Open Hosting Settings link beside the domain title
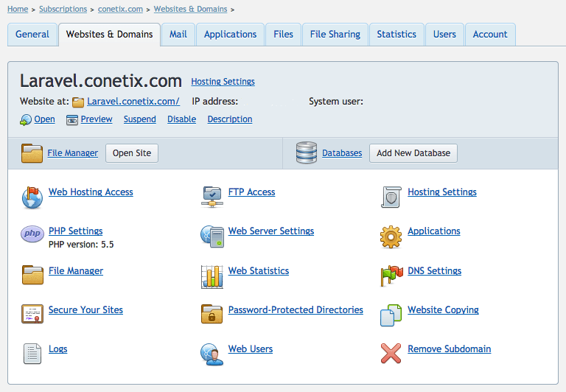The height and width of the screenshot is (392, 566). pos(223,82)
